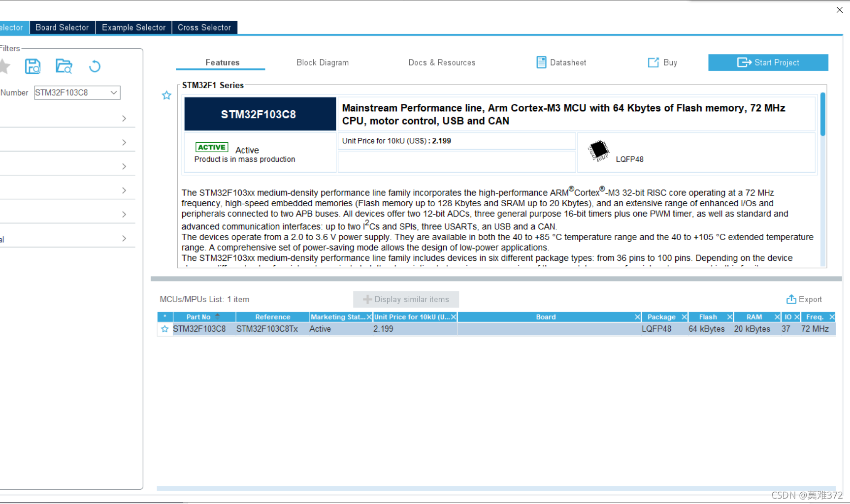This screenshot has height=504, width=850.
Task: Click the load saved search folder icon
Action: (x=64, y=66)
